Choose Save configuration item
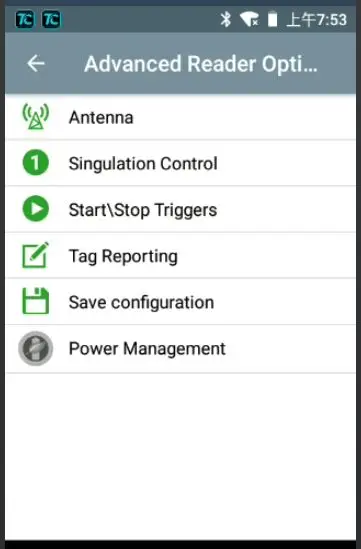 (180, 302)
